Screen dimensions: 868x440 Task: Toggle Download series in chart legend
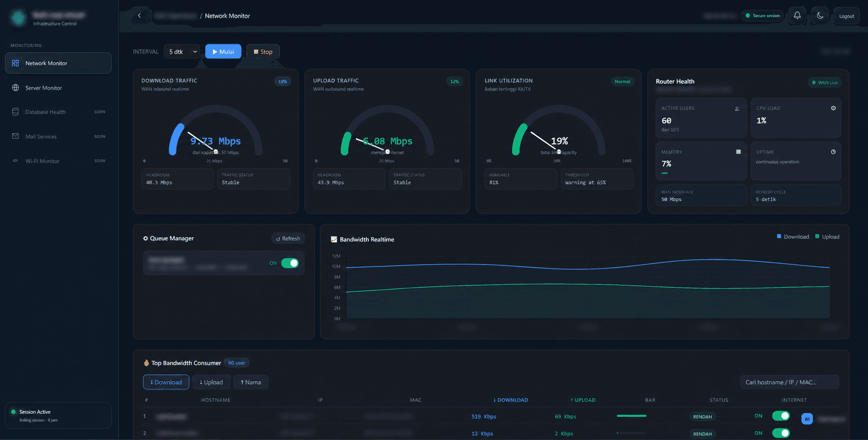pos(793,237)
